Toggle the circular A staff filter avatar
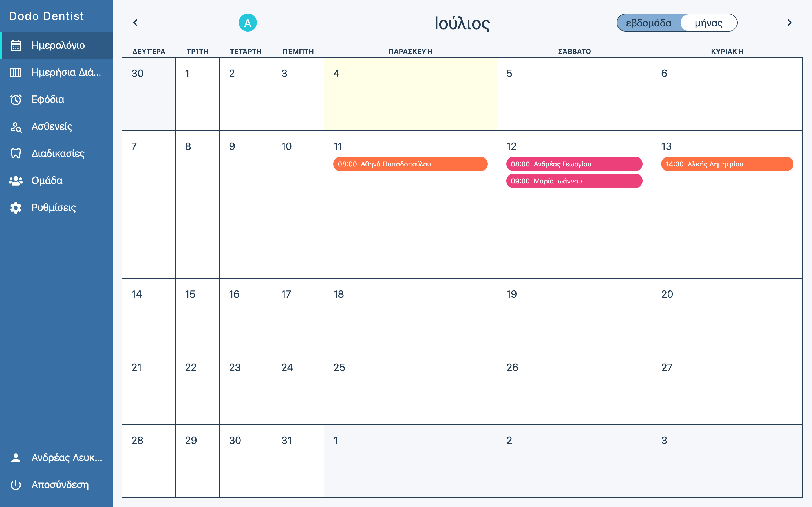The height and width of the screenshot is (507, 812). 248,23
